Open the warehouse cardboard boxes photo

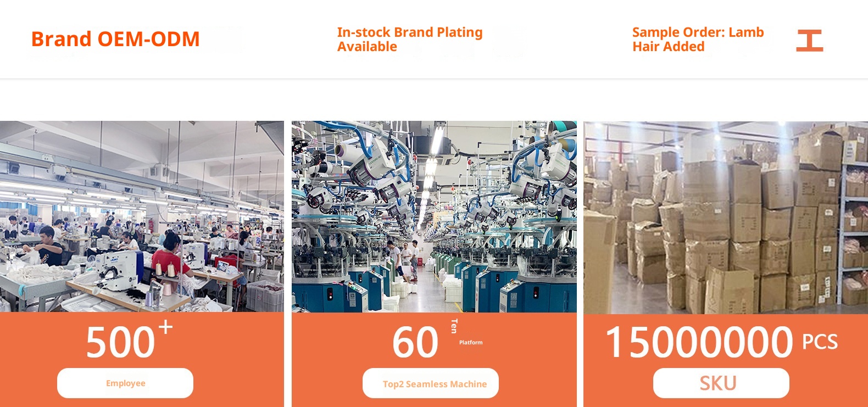(725, 217)
